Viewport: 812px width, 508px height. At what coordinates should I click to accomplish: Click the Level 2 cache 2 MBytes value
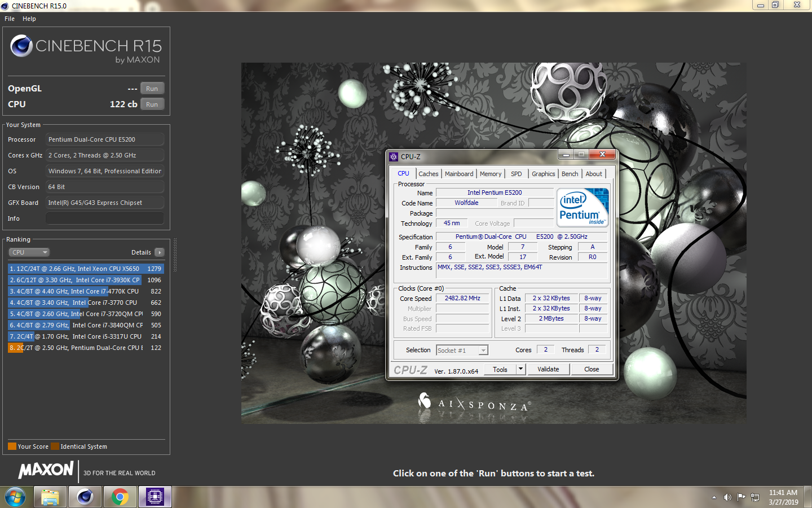551,318
